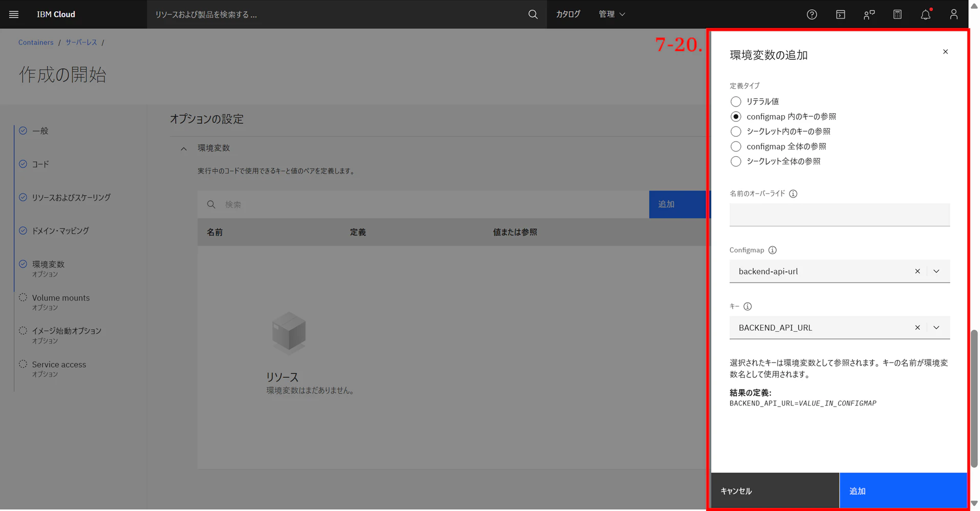This screenshot has width=980, height=511.
Task: Click the 名前のオーバーライド input field
Action: point(839,215)
